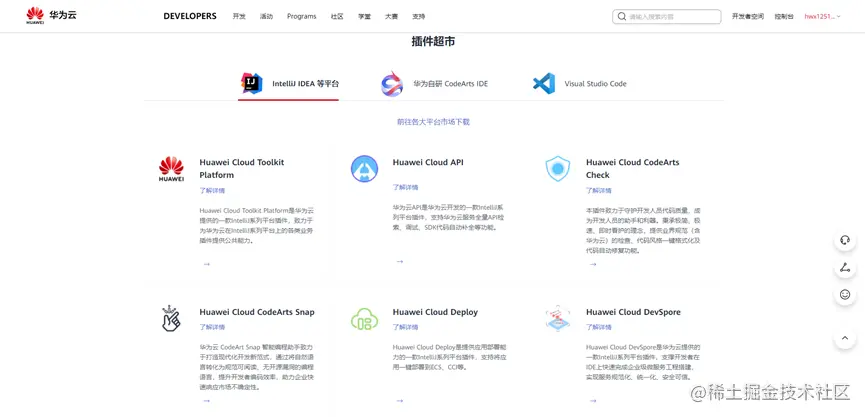
Task: Click the Huawei Cloud CodeArts Check title
Action: coord(633,169)
